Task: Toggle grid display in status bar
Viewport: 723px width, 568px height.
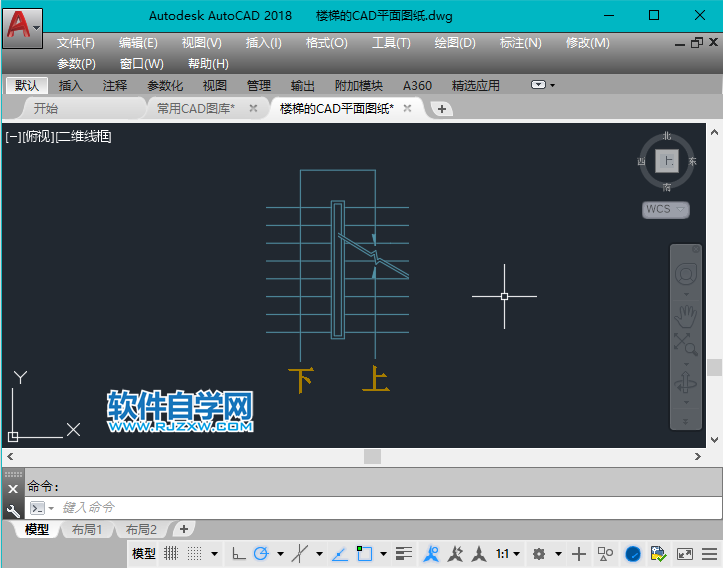Action: (x=171, y=553)
